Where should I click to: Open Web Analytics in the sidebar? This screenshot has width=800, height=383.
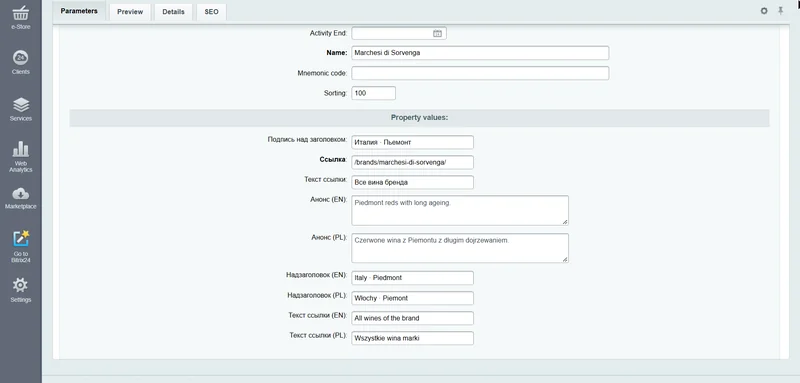[20, 157]
